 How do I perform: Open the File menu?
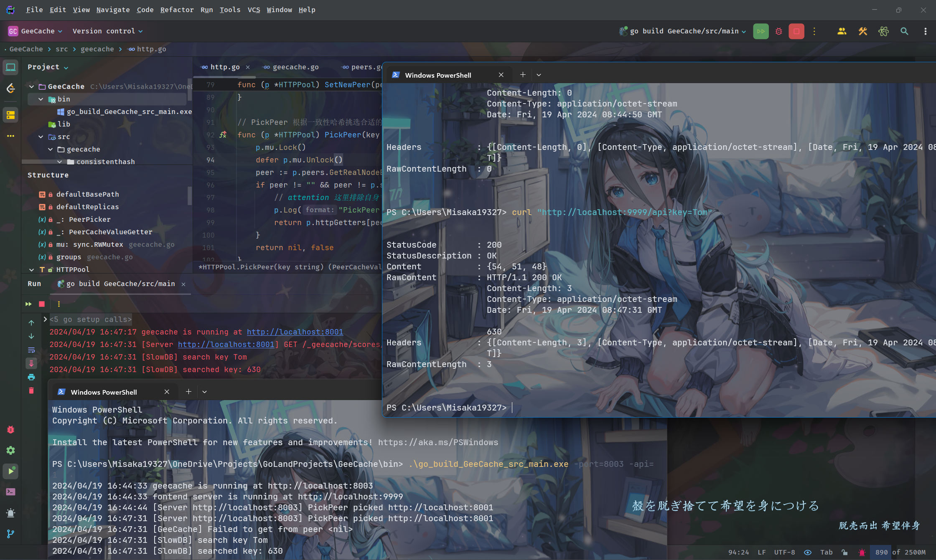[x=34, y=10]
